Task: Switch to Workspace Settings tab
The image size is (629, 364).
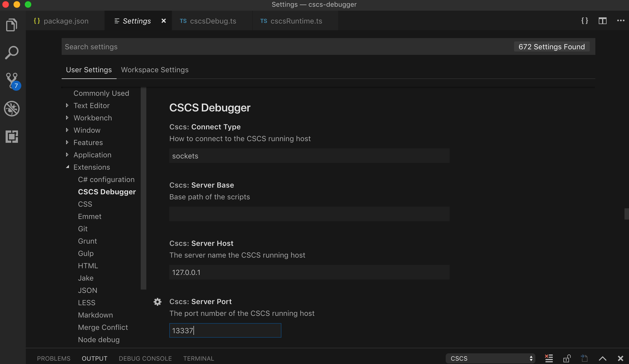Action: coord(155,70)
